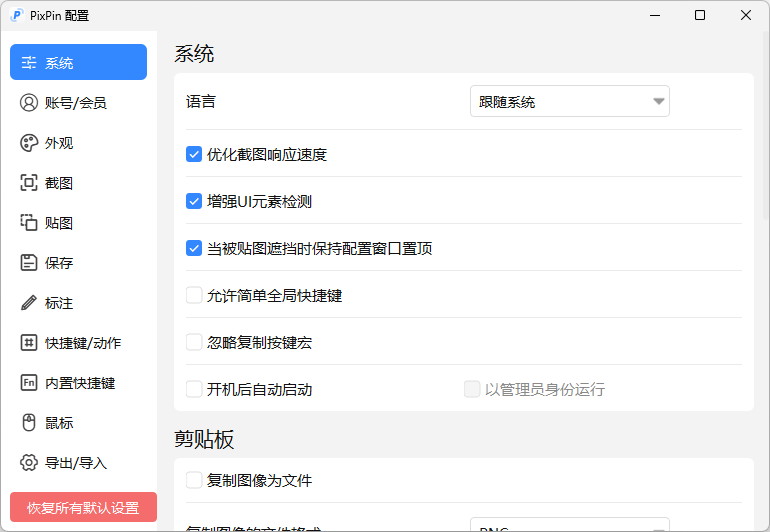
Task: Click the 截图 capture icon
Action: (x=29, y=183)
